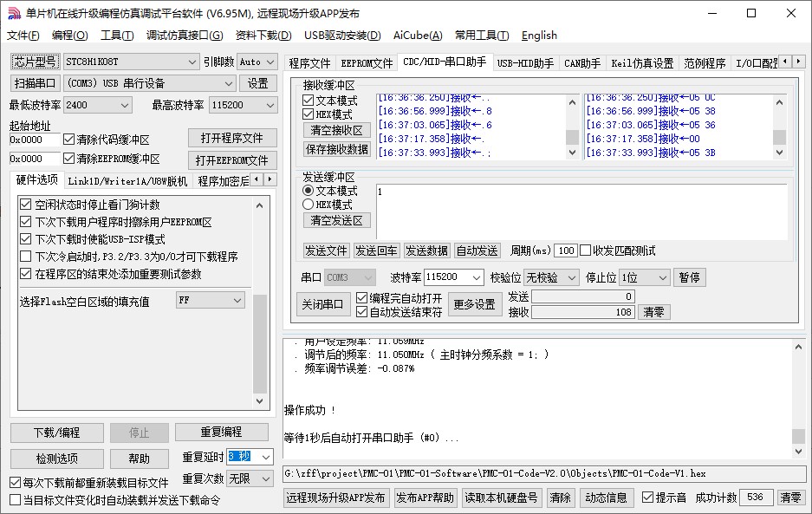Select HEX模式 radio in send buffer

[309, 205]
